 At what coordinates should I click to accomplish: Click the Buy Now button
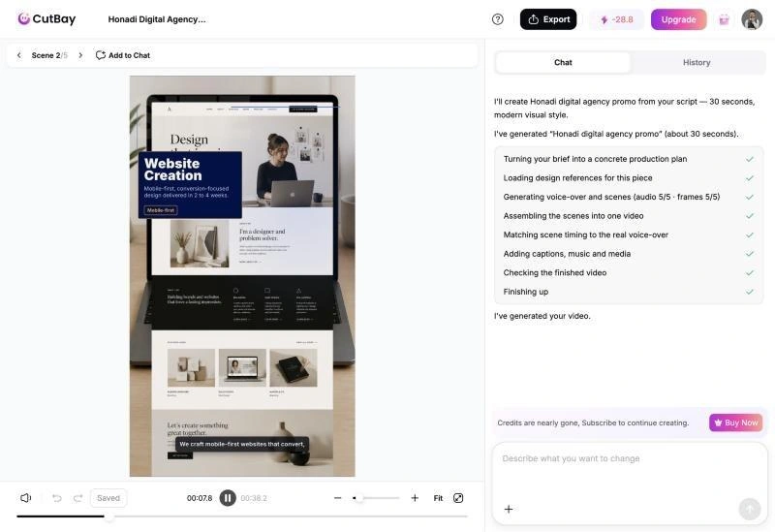coord(736,422)
